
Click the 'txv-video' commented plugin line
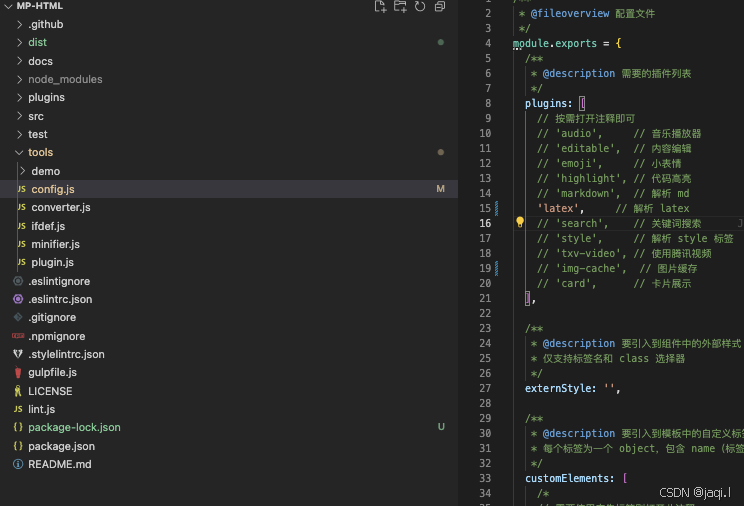coord(624,253)
